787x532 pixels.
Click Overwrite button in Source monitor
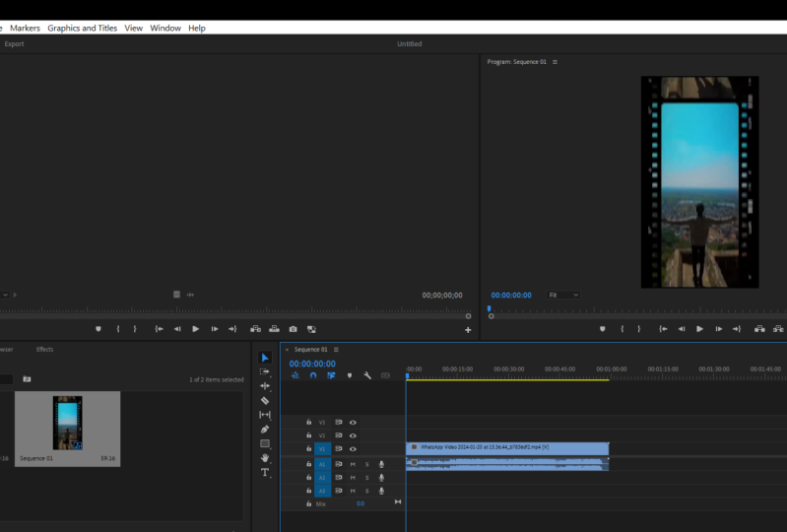coord(274,329)
